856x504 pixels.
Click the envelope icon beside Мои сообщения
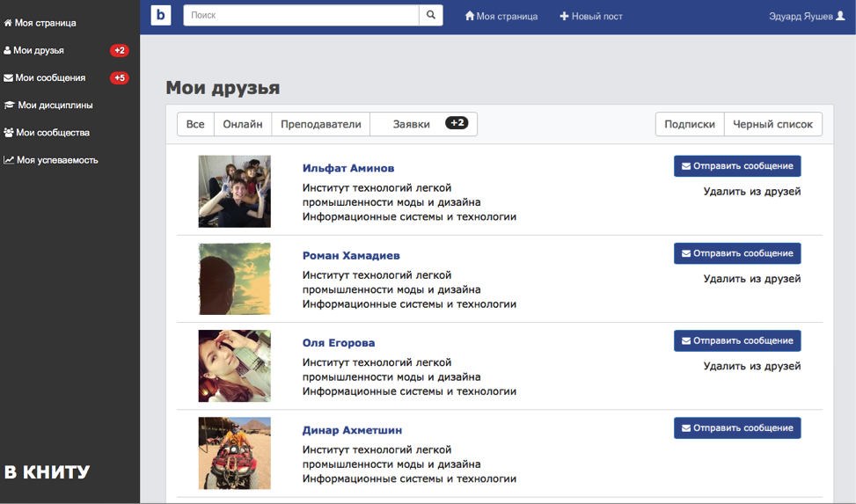click(8, 77)
